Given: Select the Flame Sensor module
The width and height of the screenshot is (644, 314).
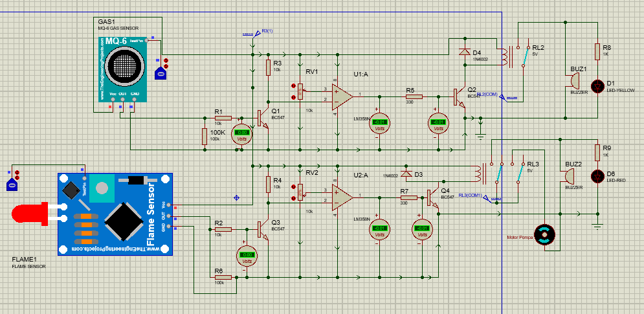Looking at the screenshot, I should click(115, 214).
